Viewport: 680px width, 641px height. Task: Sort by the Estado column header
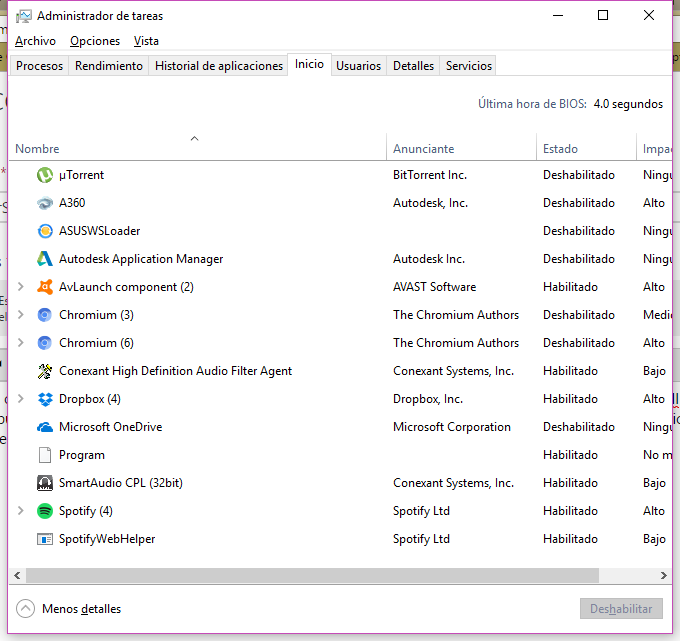coord(586,147)
